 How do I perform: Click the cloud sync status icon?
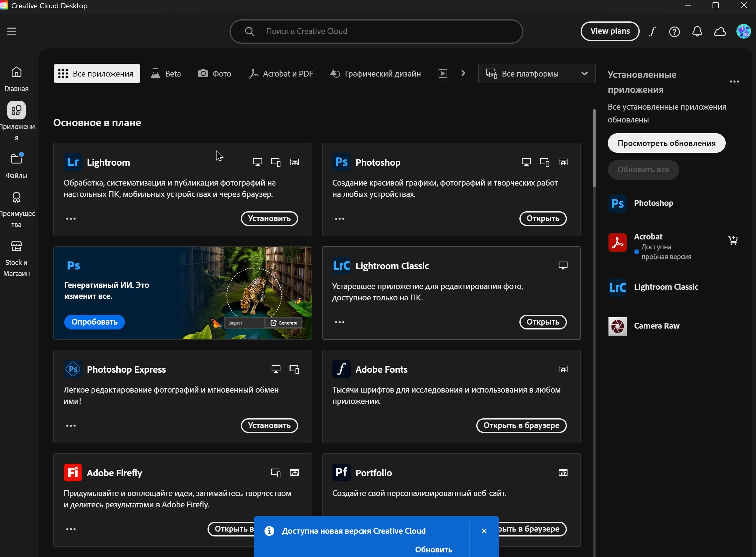click(720, 32)
